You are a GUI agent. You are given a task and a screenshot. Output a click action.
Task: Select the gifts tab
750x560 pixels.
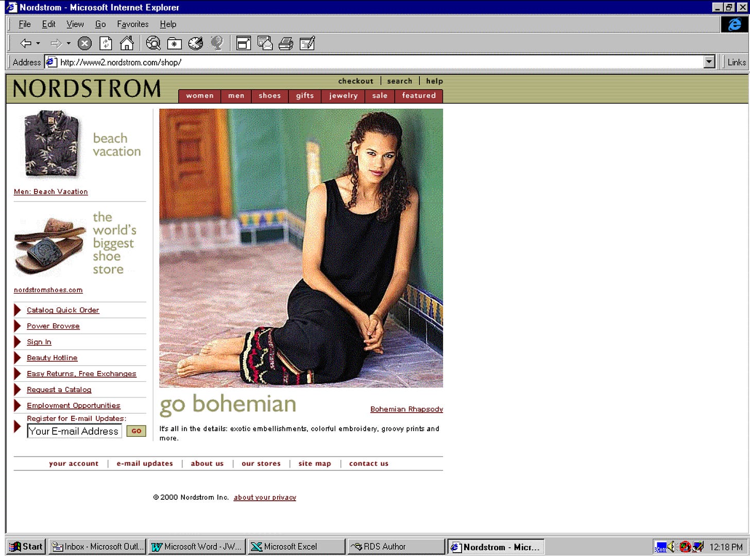tap(305, 96)
